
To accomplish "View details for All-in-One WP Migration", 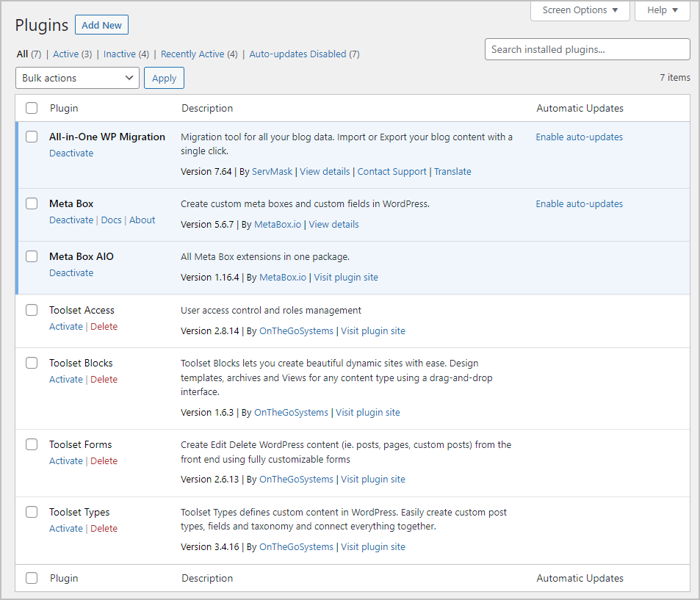I will pos(325,171).
